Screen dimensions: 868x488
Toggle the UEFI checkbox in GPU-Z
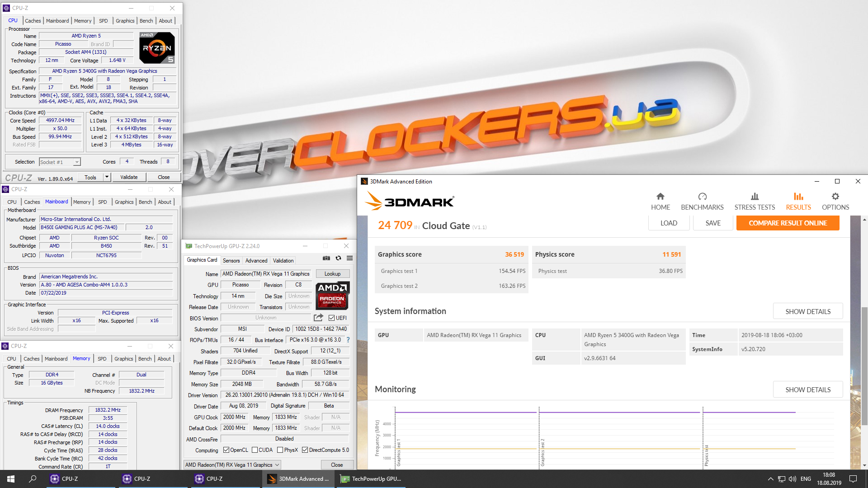click(331, 318)
